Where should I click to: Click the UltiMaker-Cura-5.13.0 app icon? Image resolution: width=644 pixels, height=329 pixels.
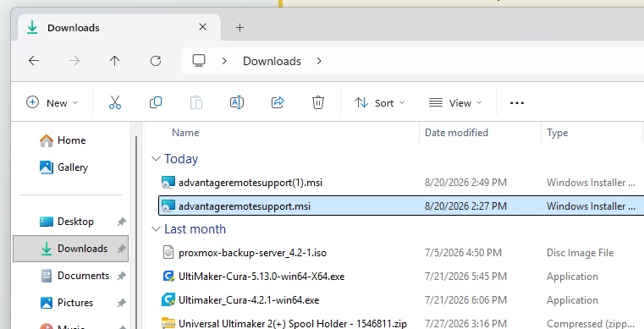click(x=168, y=276)
